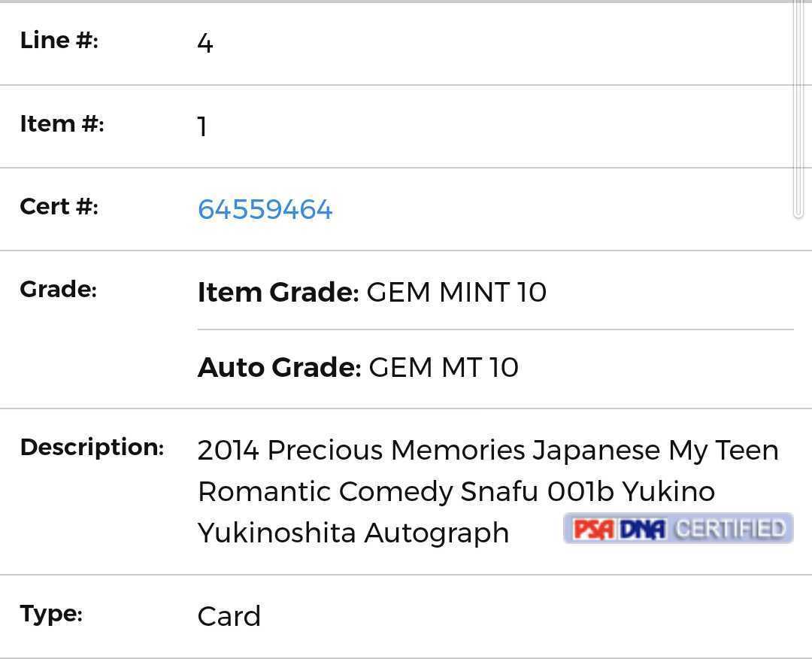812x659 pixels.
Task: Select Auto Grade GEM MT 10 text
Action: (x=358, y=367)
